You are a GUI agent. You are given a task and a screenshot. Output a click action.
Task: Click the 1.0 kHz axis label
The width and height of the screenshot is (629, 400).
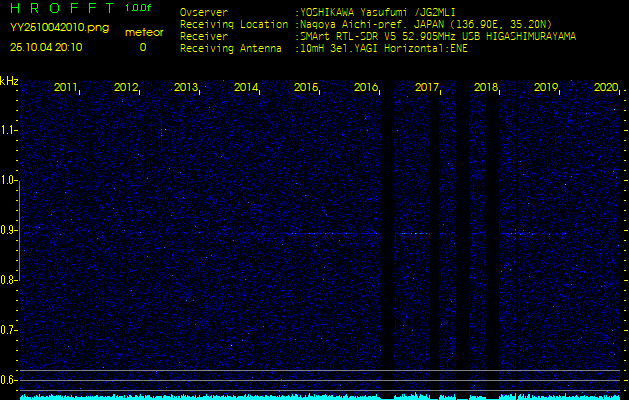point(8,180)
